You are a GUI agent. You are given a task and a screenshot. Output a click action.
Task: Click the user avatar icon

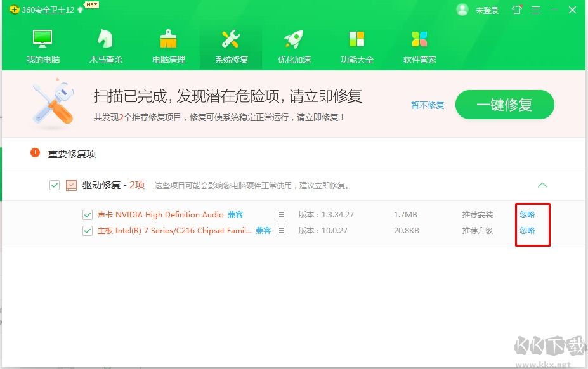[x=462, y=10]
